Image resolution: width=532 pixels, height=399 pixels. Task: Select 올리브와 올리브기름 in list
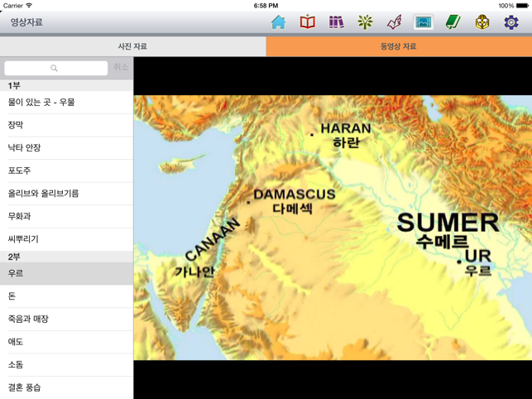[x=66, y=194]
